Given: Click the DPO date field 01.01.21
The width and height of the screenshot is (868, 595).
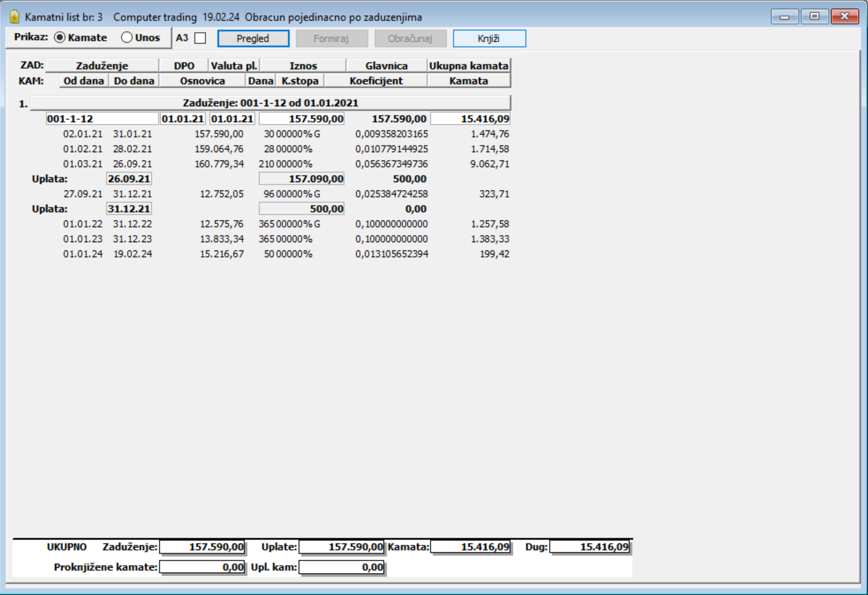Looking at the screenshot, I should tap(183, 119).
